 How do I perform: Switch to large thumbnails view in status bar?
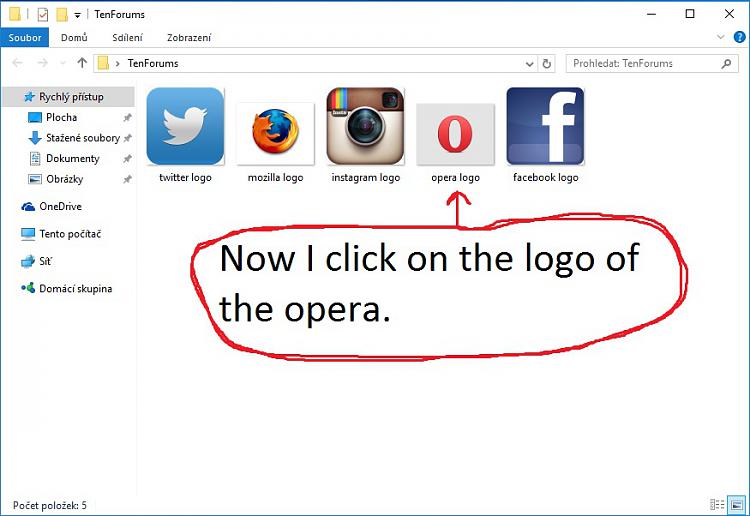737,505
